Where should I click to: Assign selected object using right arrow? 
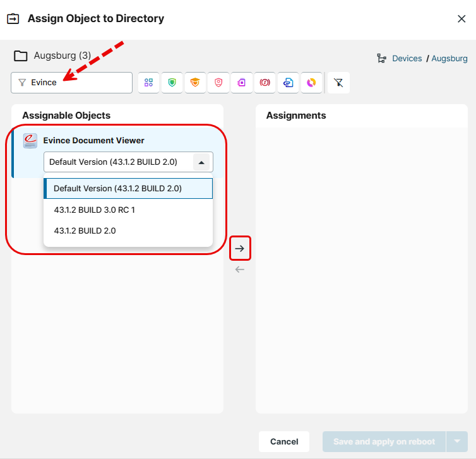pyautogui.click(x=240, y=248)
